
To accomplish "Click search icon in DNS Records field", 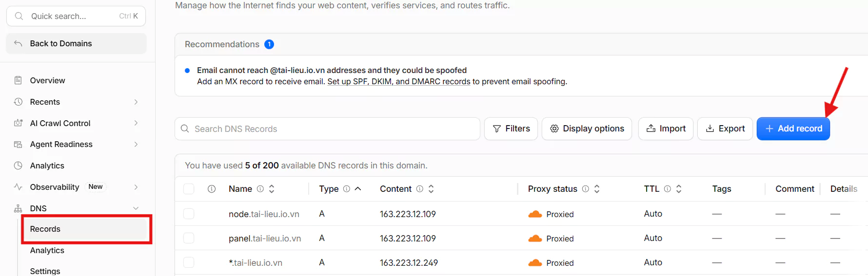I will 185,129.
